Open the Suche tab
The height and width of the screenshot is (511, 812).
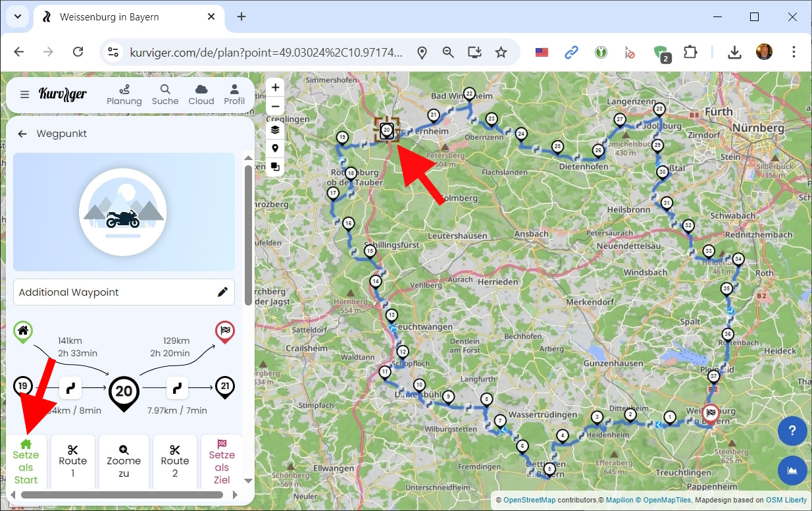(x=165, y=94)
